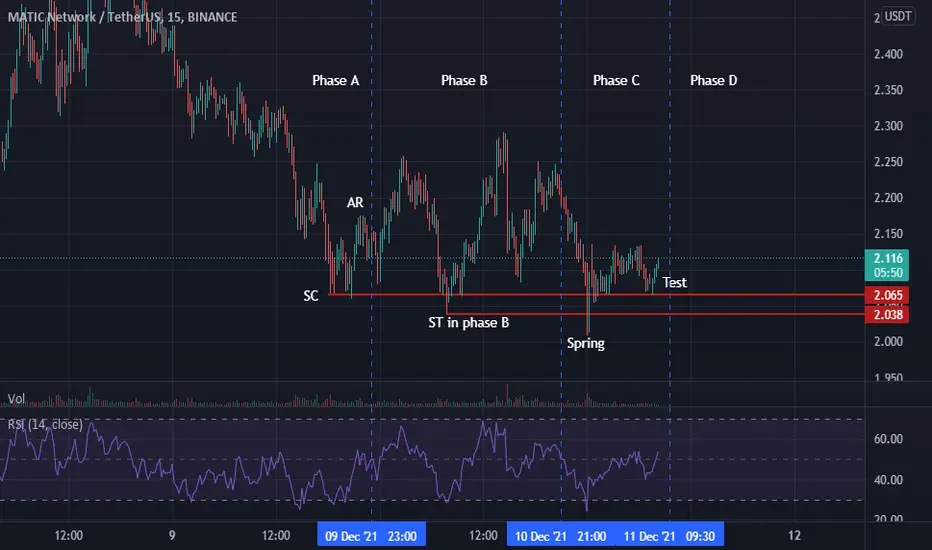
Task: Click the current price label 2.116
Action: 887,265
